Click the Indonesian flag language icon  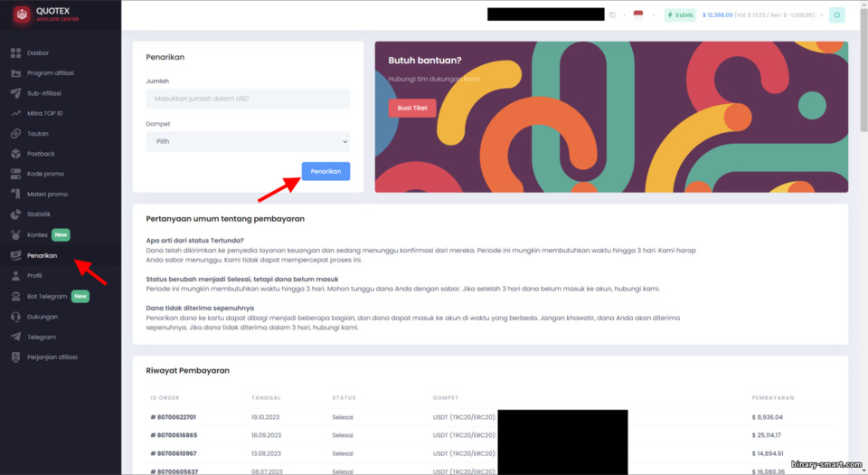638,14
